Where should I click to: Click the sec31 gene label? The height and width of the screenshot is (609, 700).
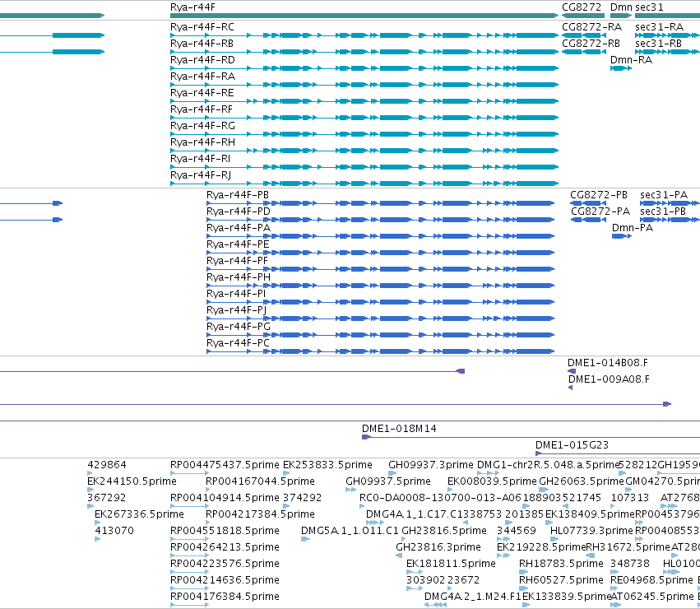click(x=649, y=7)
